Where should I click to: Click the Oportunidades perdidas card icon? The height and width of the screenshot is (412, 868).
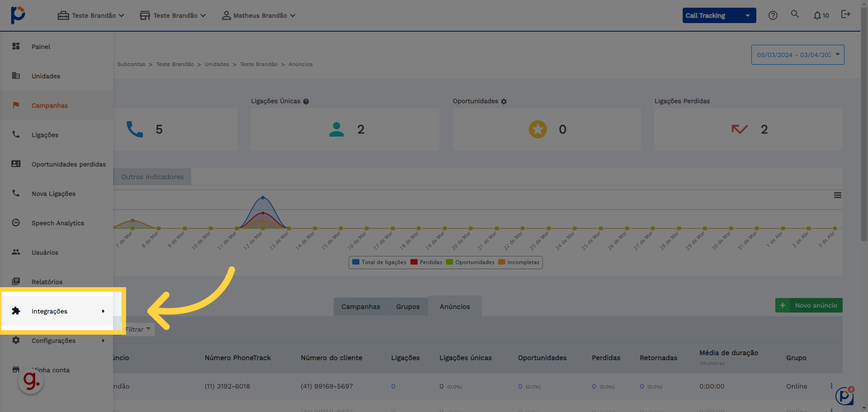tap(16, 164)
